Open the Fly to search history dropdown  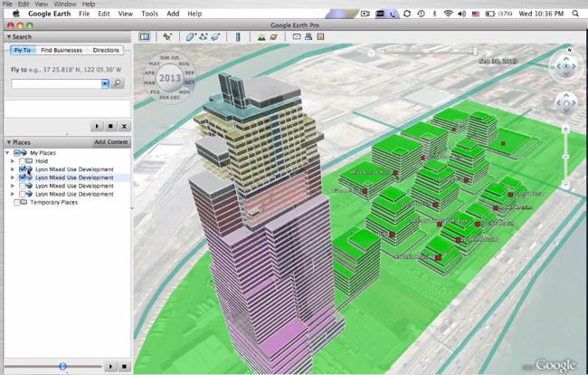click(x=105, y=83)
